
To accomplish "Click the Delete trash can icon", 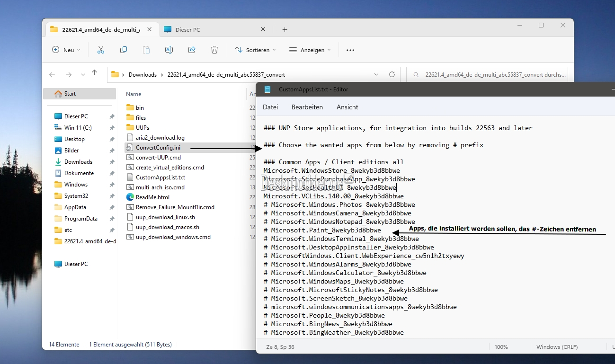I will point(214,50).
